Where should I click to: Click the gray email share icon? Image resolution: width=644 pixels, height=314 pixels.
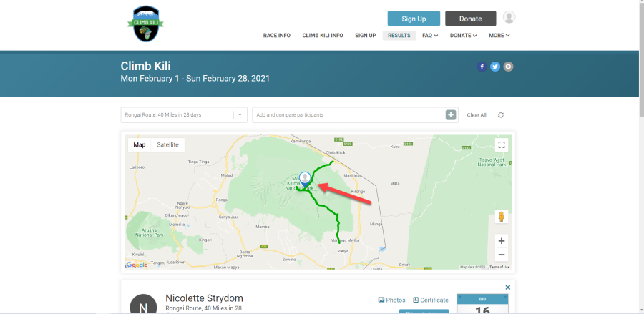508,67
